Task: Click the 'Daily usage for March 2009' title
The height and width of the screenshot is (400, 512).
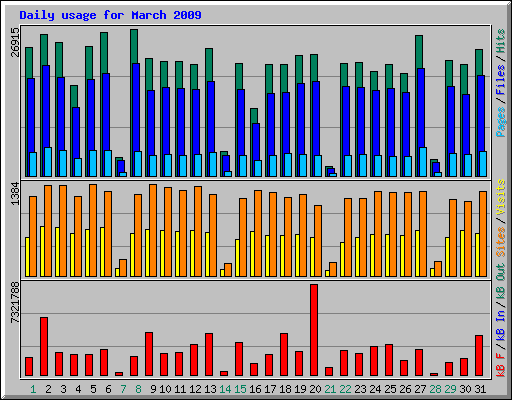Action: tap(110, 15)
